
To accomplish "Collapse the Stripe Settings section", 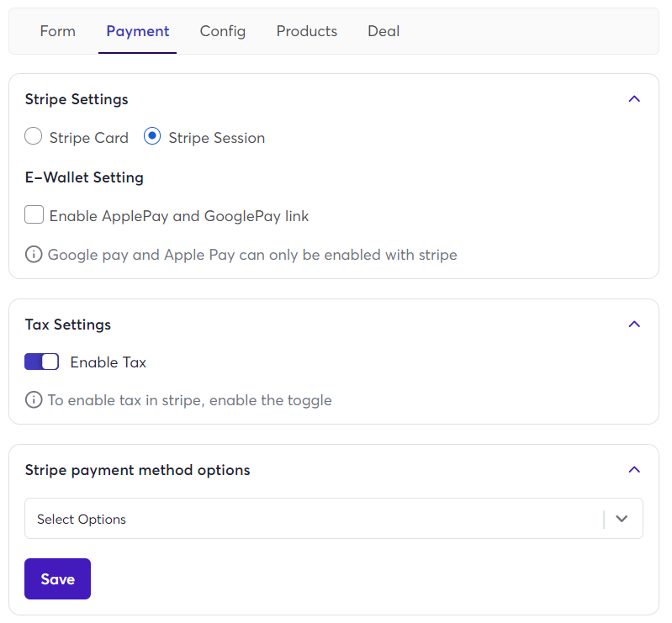I will (x=634, y=99).
